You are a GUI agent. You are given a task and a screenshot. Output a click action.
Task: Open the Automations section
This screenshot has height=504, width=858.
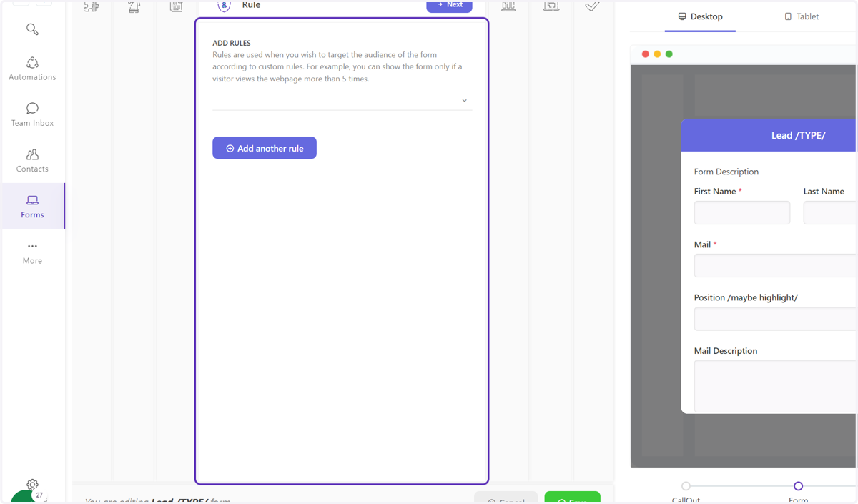[x=32, y=69]
